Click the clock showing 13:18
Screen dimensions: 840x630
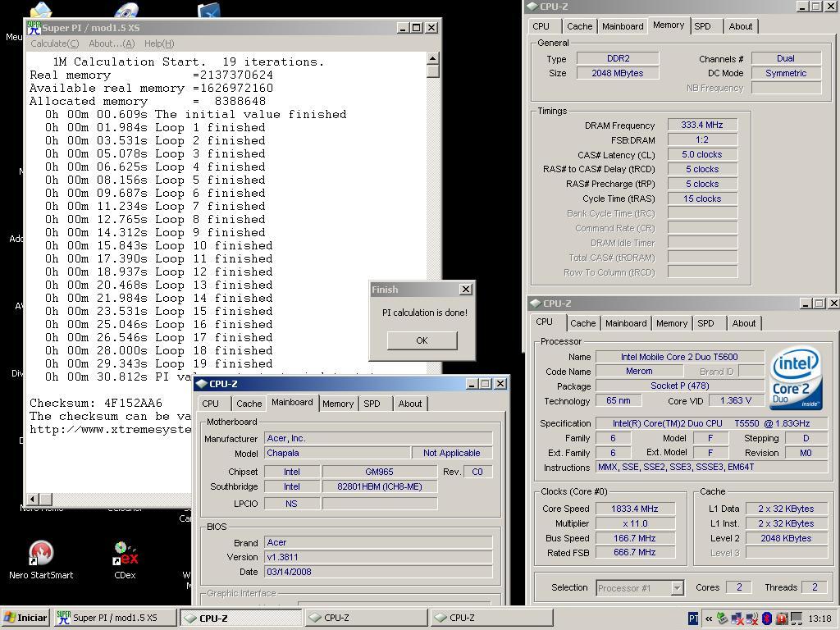pyautogui.click(x=819, y=619)
